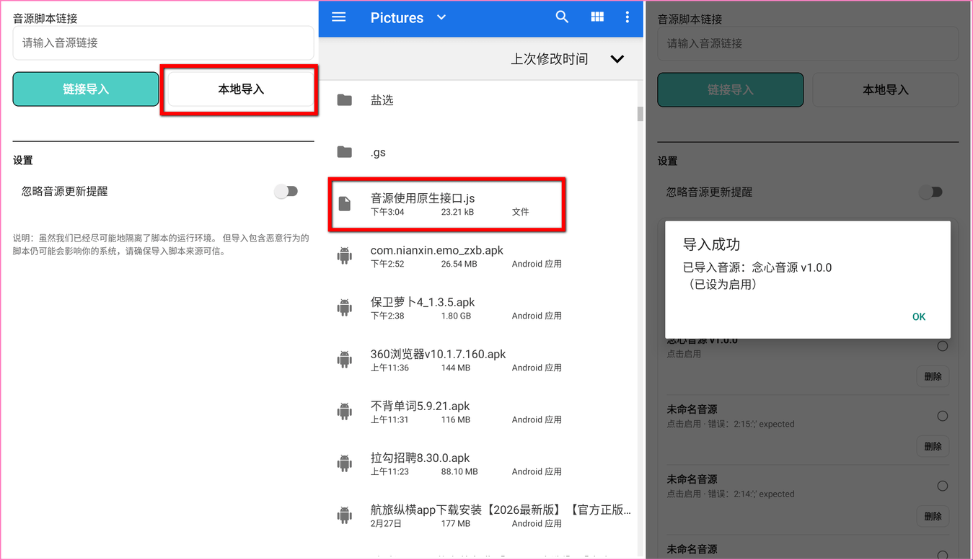Image resolution: width=973 pixels, height=560 pixels.
Task: Click the file list vertical scrollbar
Action: tap(640, 114)
